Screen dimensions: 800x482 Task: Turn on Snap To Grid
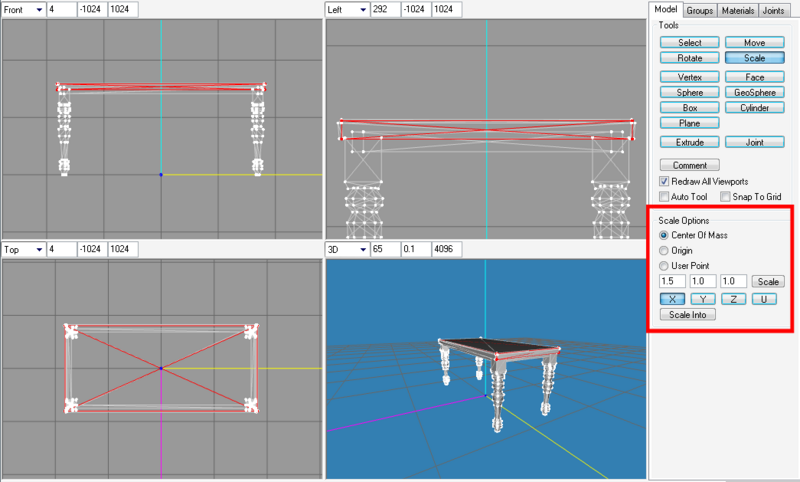[x=726, y=197]
